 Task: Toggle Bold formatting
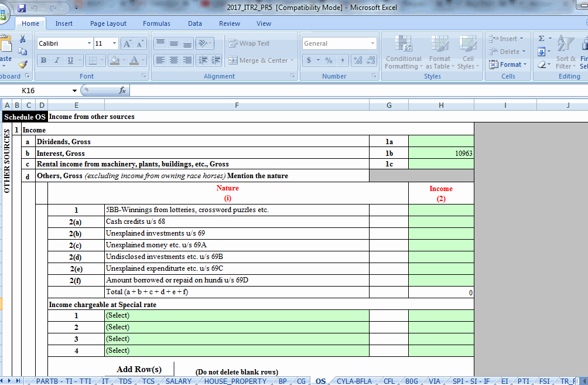[43, 60]
